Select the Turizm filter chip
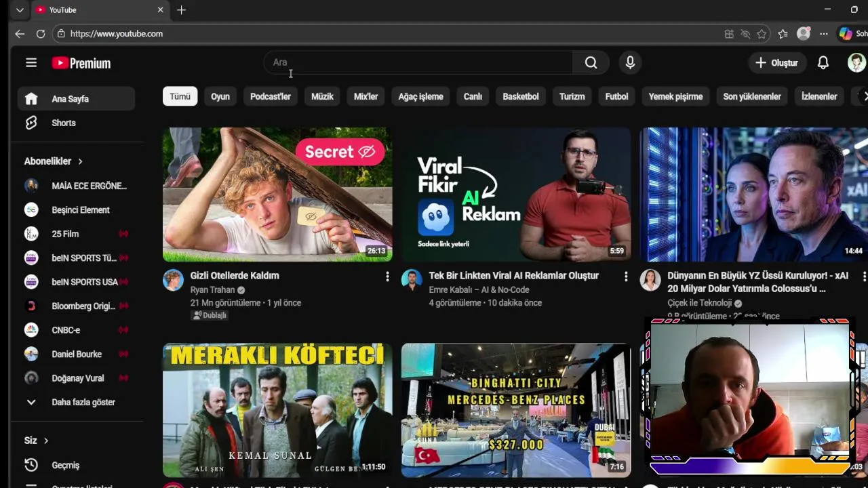Screen dimensions: 868x488 tap(572, 96)
